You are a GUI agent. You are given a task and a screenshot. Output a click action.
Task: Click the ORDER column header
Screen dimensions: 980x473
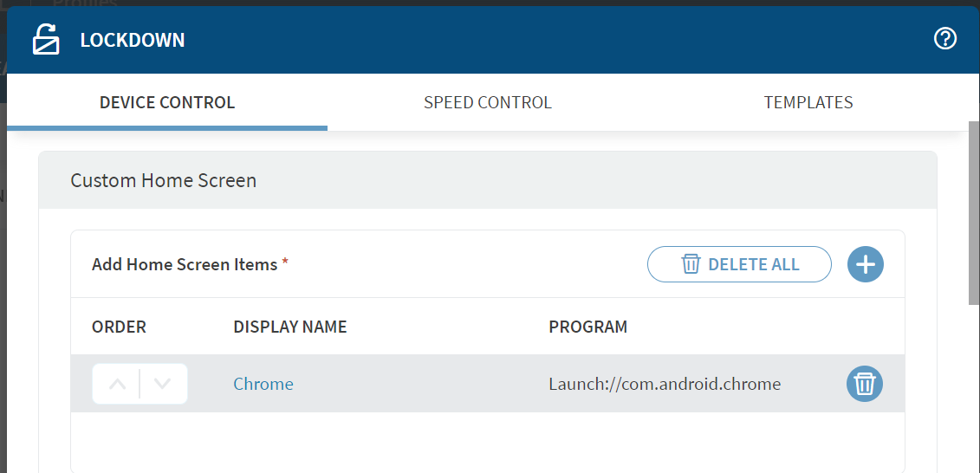[119, 327]
